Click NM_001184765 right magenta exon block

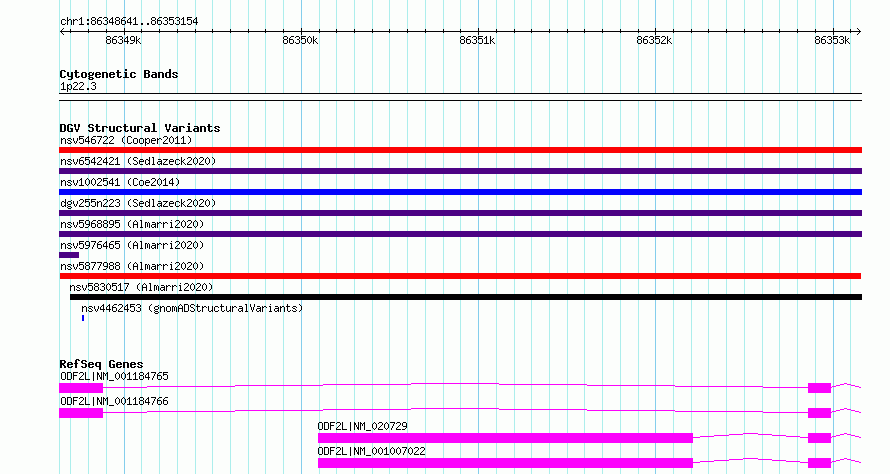pos(819,388)
